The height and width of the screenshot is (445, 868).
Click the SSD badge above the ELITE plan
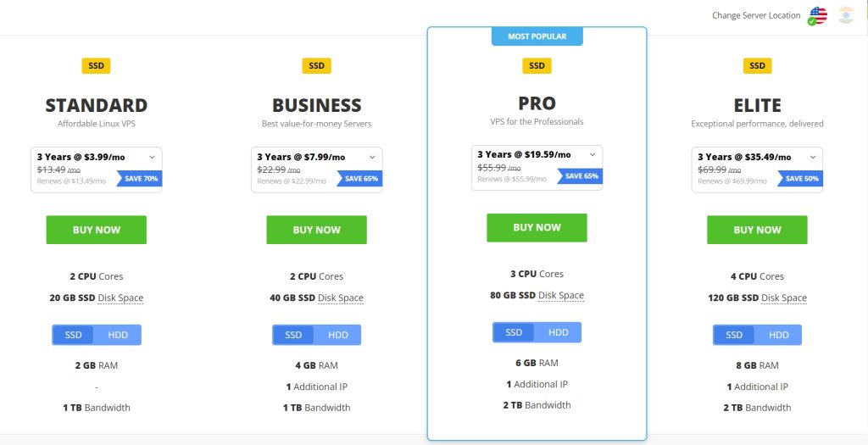757,65
